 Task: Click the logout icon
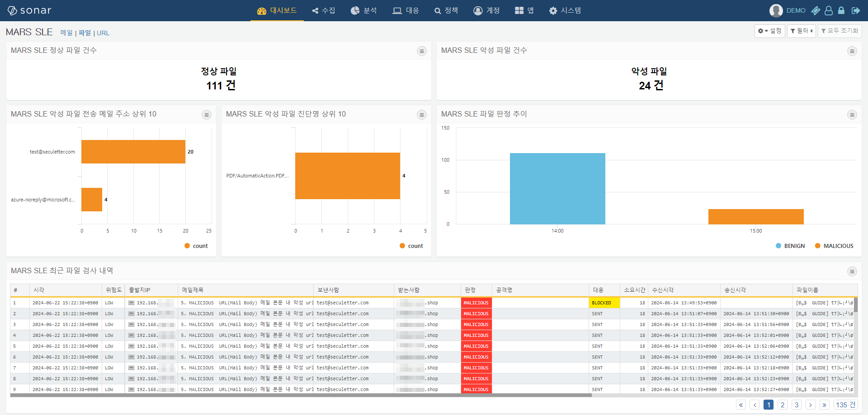[x=856, y=10]
